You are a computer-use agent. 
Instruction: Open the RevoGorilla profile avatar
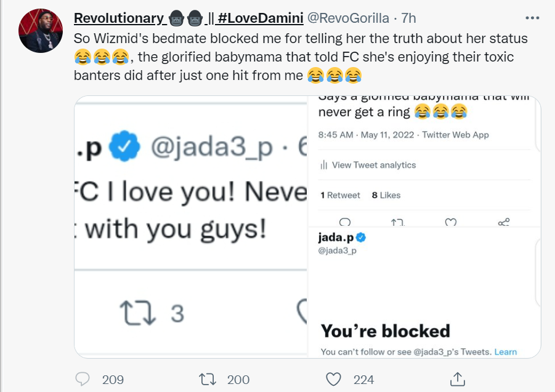[x=39, y=31]
